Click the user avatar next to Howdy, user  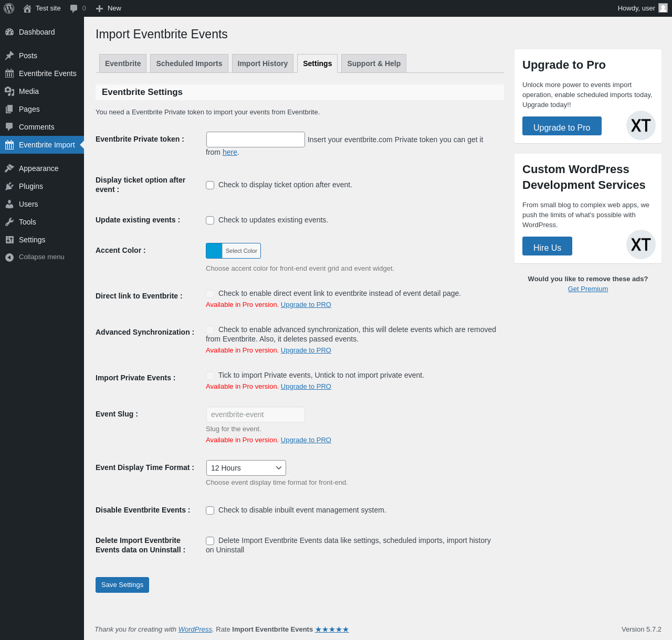coord(663,8)
